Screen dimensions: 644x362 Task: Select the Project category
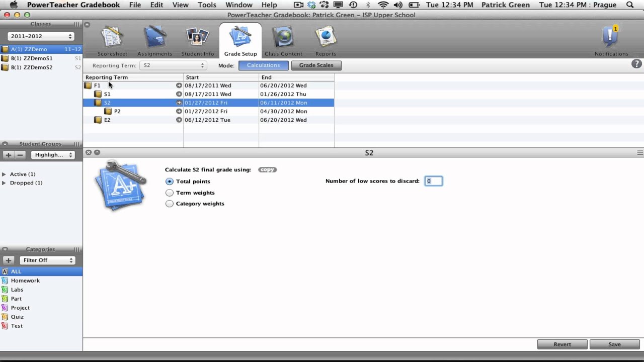point(41,308)
